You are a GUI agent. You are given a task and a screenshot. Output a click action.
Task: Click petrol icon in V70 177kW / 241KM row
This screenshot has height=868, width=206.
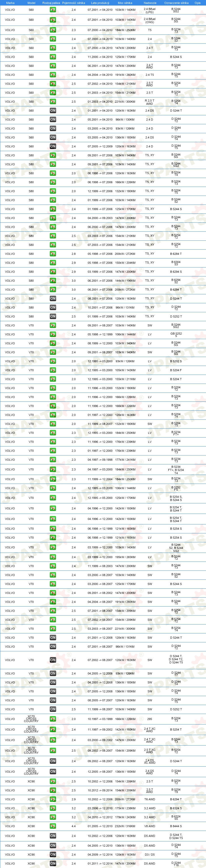coord(53,460)
